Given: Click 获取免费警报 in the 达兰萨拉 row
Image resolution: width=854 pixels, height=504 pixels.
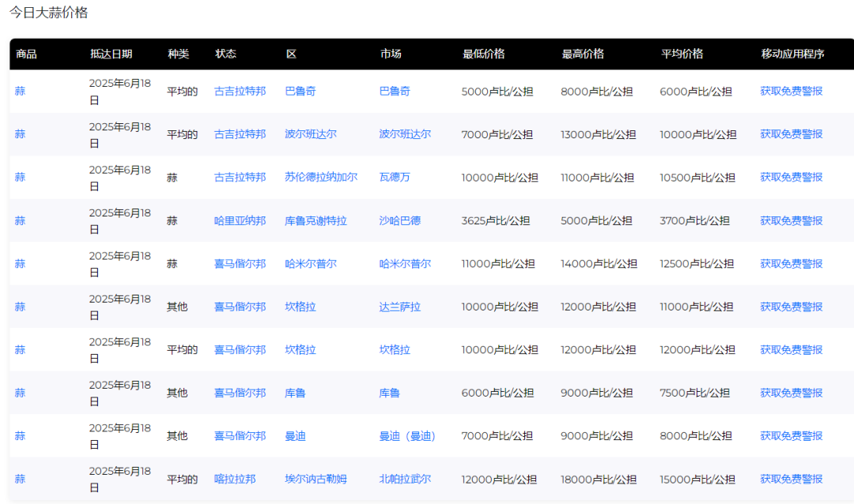Looking at the screenshot, I should 791,307.
